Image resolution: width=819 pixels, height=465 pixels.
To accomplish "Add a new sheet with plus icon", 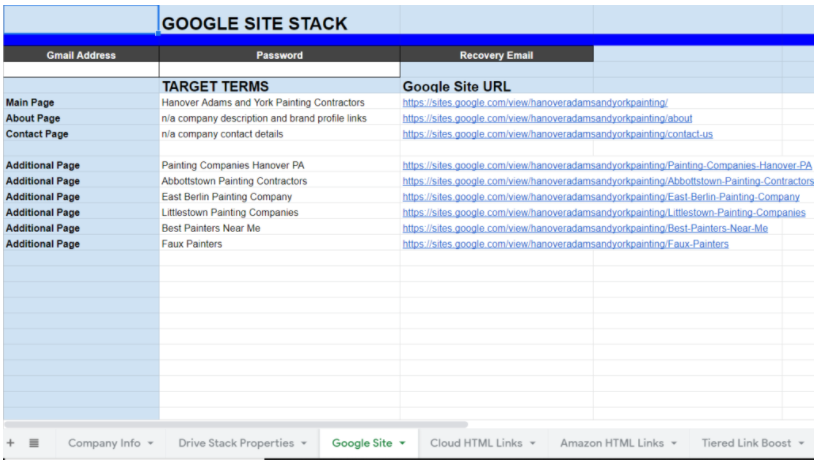I will click(10, 443).
